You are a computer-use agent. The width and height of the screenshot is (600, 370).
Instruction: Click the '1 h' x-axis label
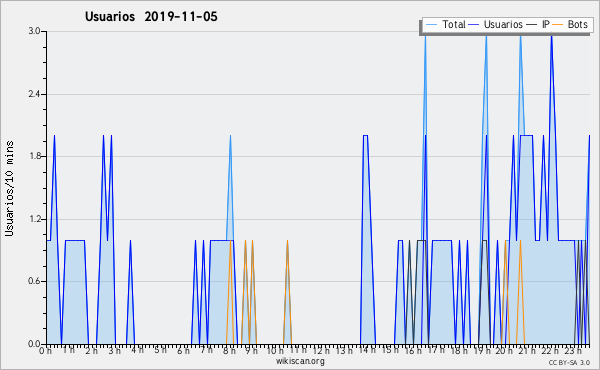click(69, 350)
